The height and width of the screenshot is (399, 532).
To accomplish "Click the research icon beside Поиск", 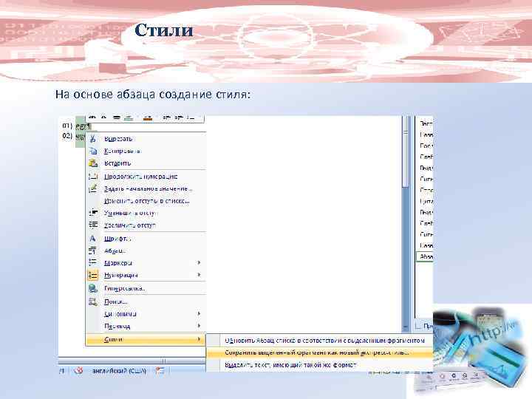I will click(93, 301).
